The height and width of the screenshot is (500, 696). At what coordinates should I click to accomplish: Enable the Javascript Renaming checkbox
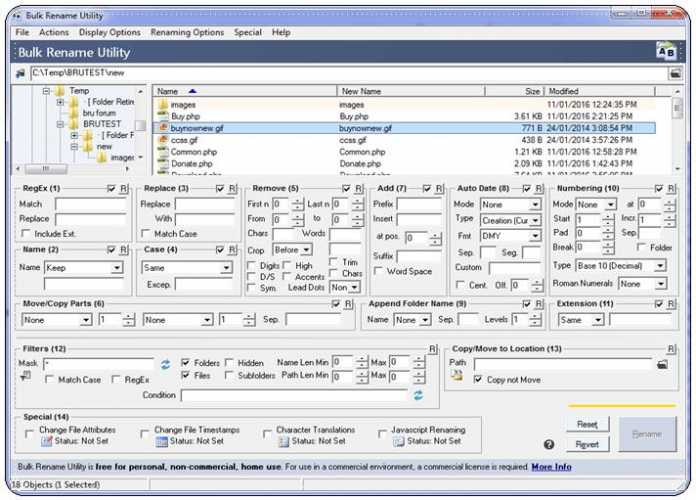[x=382, y=433]
